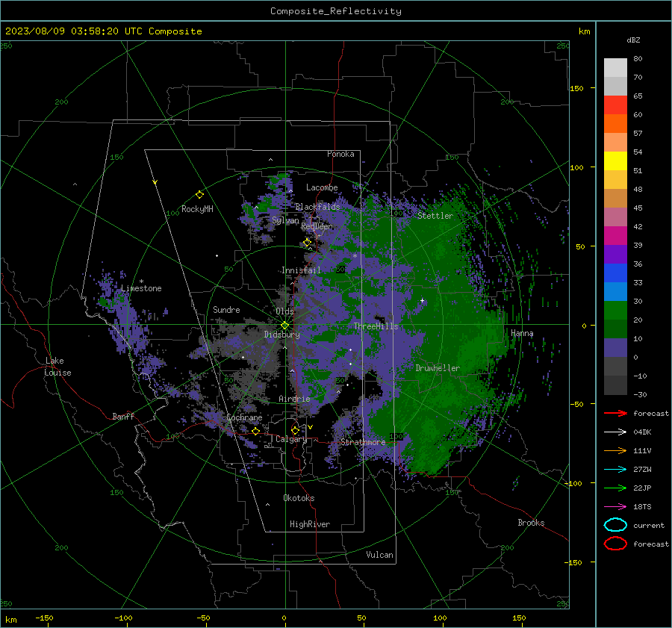This screenshot has height=628, width=672.
Task: Click the yellow diamond marker beside RockyMH
Action: click(199, 195)
